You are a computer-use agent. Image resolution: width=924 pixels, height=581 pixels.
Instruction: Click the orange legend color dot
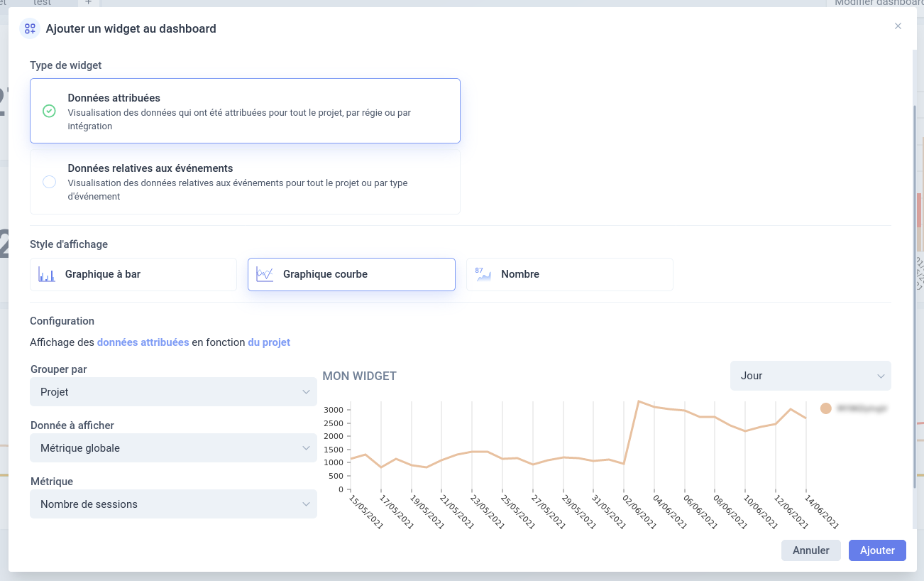825,408
